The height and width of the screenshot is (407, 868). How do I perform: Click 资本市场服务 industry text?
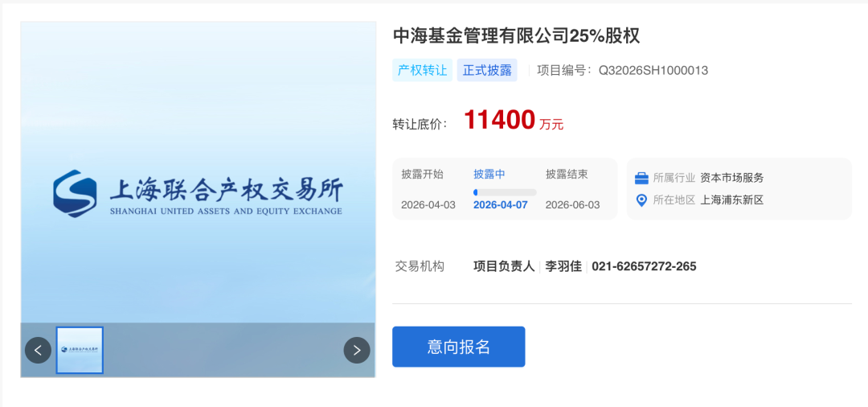pyautogui.click(x=732, y=179)
